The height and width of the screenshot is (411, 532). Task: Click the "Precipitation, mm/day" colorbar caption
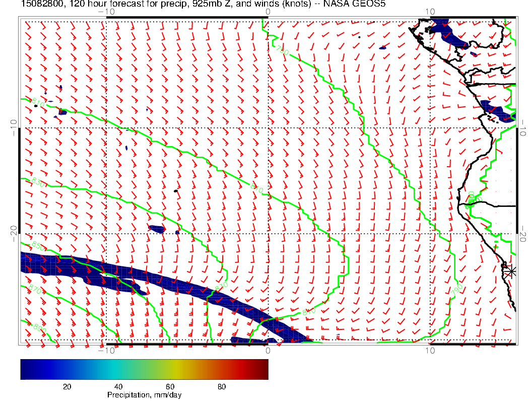(x=144, y=395)
